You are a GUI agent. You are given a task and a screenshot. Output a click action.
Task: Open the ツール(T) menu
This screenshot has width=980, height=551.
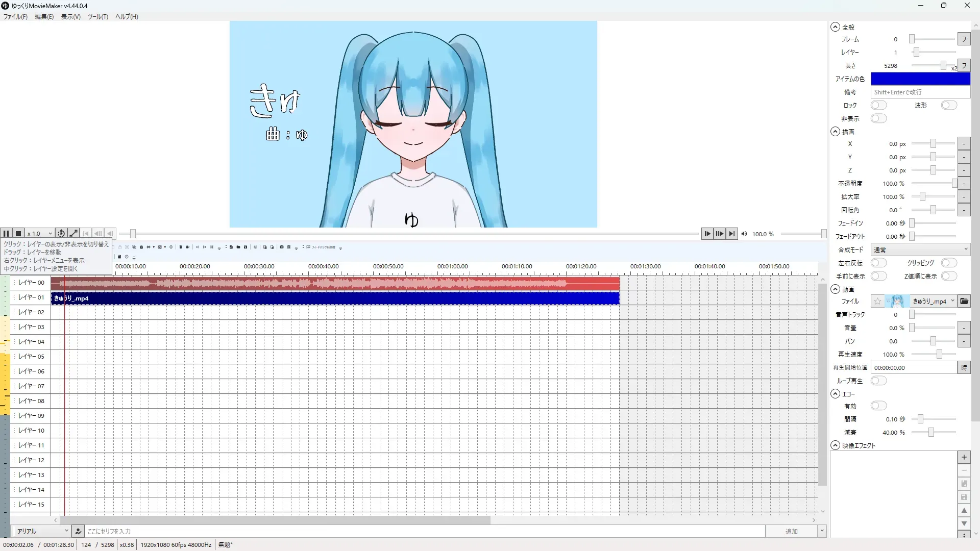point(97,17)
